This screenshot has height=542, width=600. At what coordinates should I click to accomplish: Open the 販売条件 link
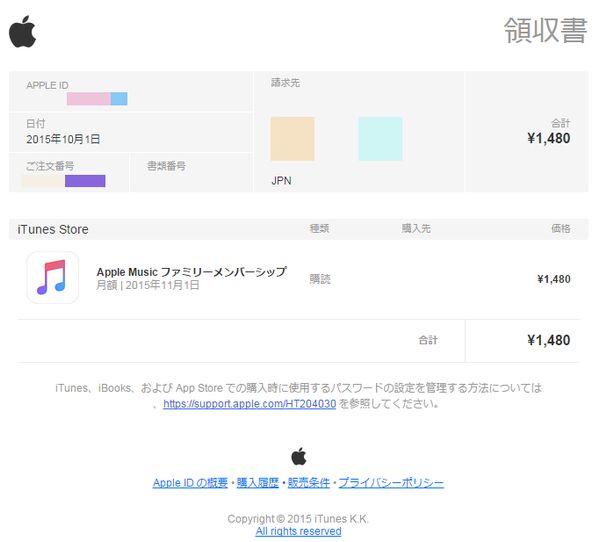(308, 483)
